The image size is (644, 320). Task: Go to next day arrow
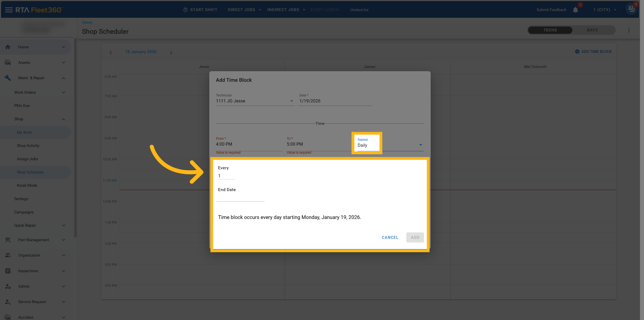tap(171, 53)
